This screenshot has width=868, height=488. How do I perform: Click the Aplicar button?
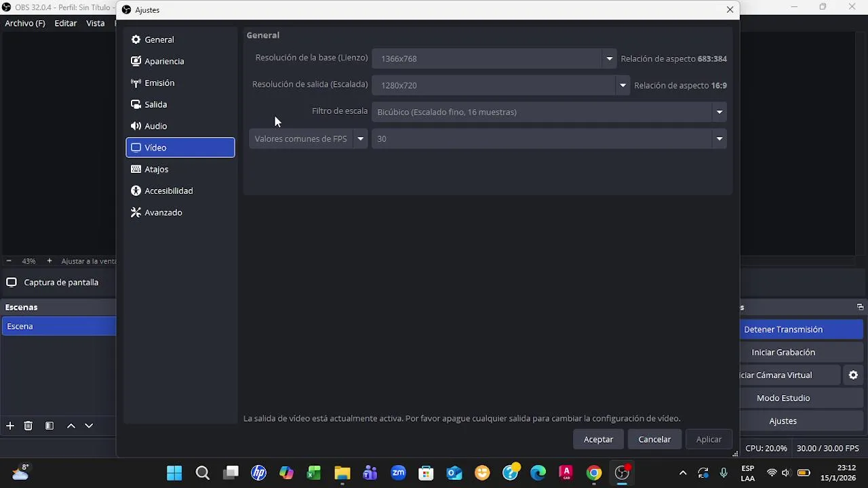(709, 439)
